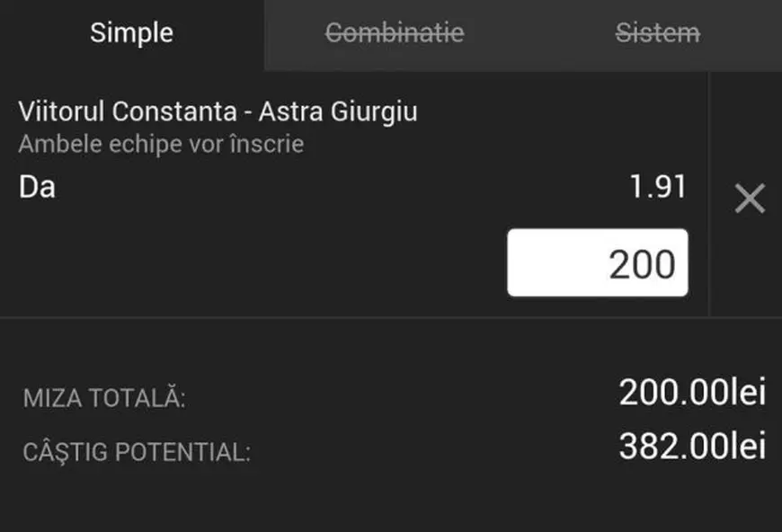Click the crossed-out Sistem label
Screen dimensions: 782x532
[x=655, y=33]
